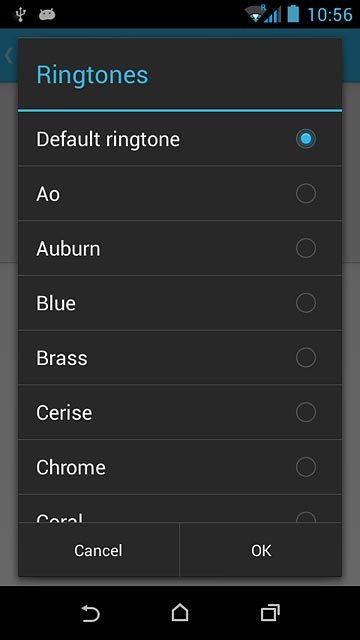Select the partially visible Coral ringtone

[x=180, y=509]
